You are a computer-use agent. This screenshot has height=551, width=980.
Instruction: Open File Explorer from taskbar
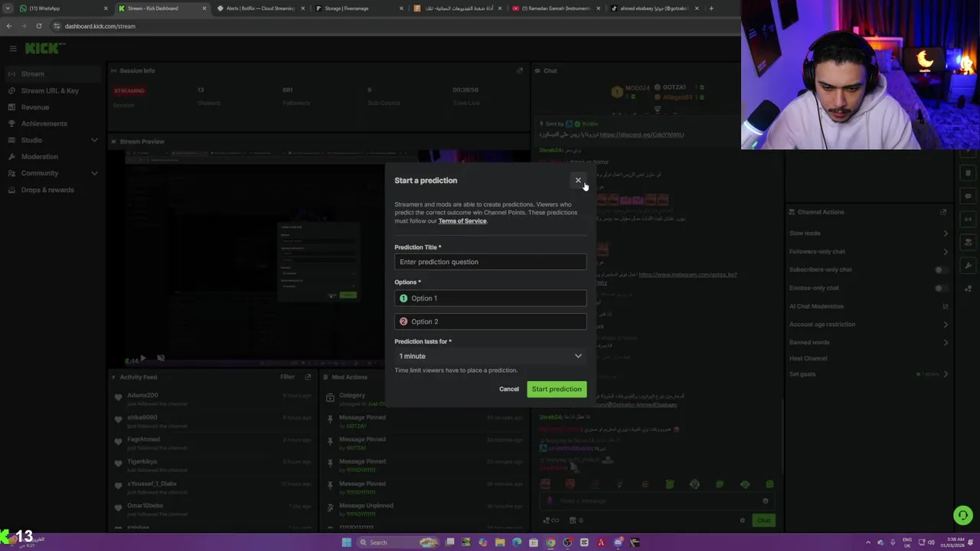click(x=500, y=543)
